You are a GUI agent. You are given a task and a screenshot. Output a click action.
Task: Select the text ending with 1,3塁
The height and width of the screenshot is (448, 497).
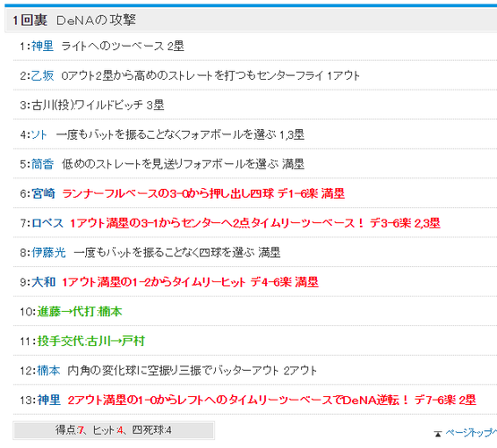(180, 134)
